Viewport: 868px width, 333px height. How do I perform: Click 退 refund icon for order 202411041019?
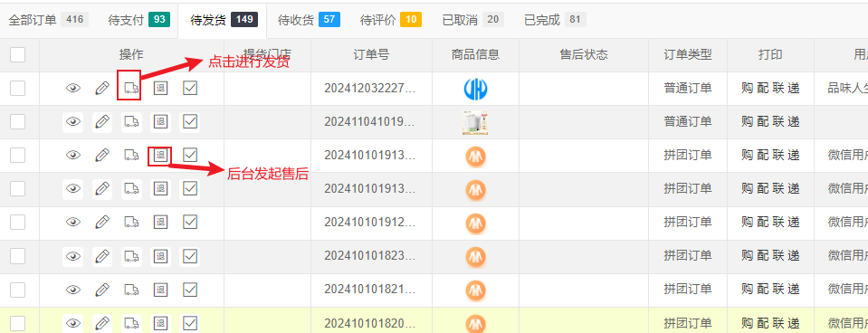(x=160, y=122)
